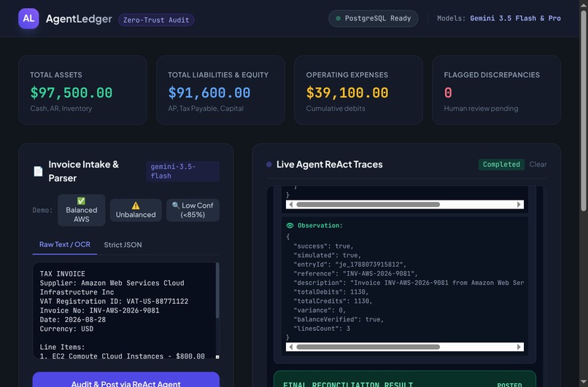The image size is (588, 387).
Task: Click the Invoice No line in raw text
Action: (99, 310)
